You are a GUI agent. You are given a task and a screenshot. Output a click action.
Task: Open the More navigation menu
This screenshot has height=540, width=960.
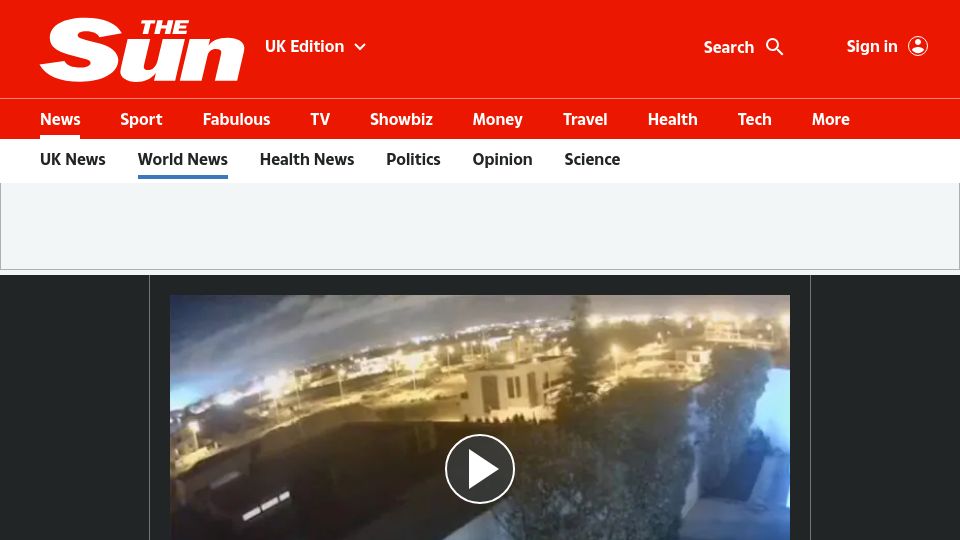[x=830, y=119]
